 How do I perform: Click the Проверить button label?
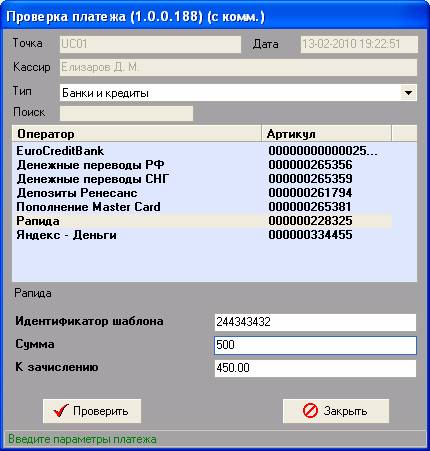coord(101,411)
